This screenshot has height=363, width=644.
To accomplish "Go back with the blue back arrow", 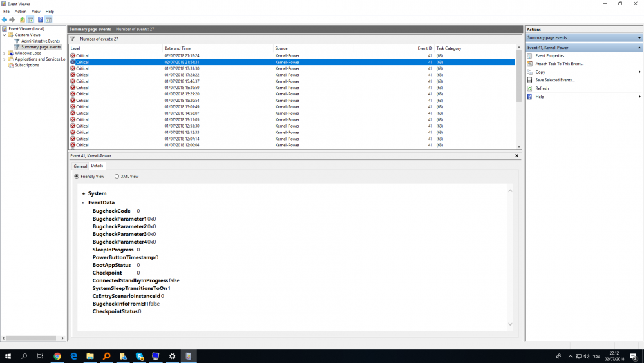I will coord(5,20).
